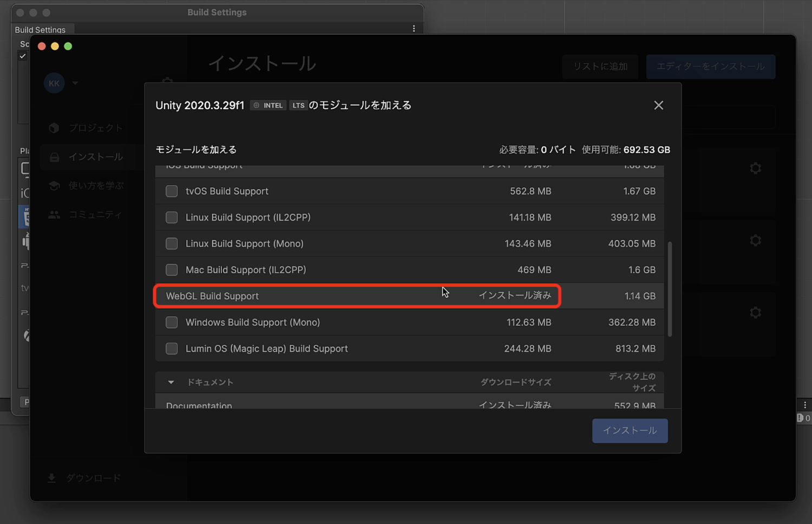This screenshot has width=812, height=524.
Task: Open the top editor's gear settings
Action: [756, 168]
